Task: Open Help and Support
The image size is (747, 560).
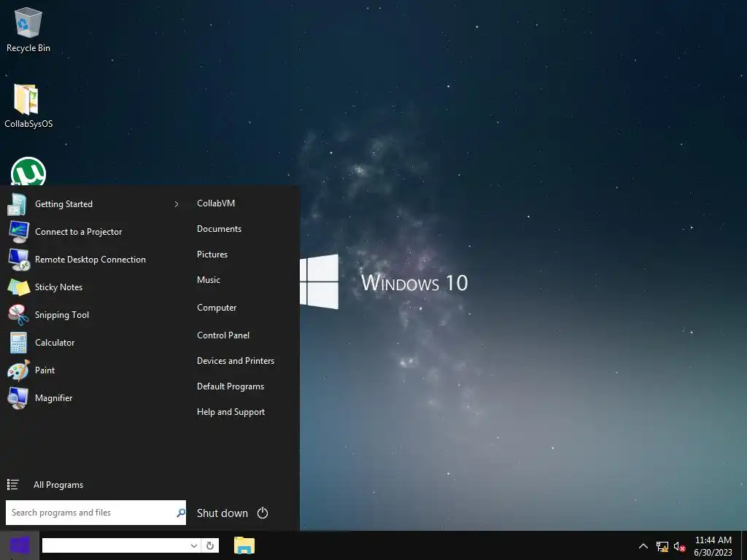Action: coord(231,412)
